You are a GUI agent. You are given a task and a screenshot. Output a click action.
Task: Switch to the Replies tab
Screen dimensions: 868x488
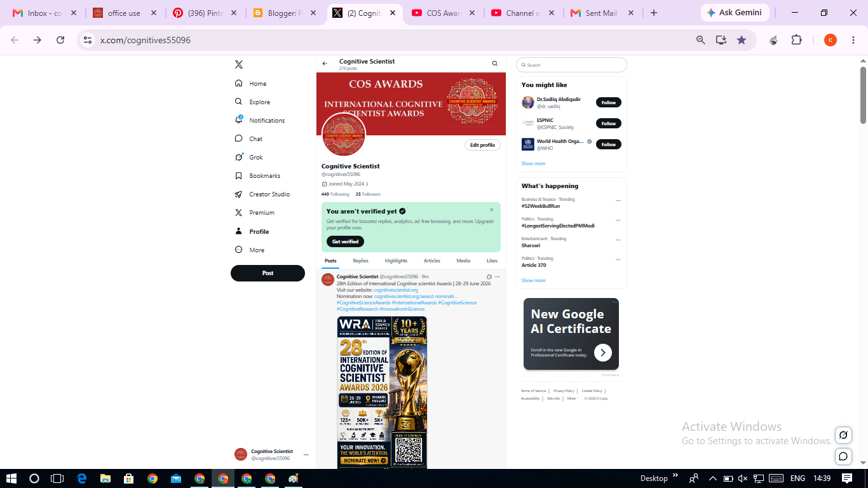point(360,261)
